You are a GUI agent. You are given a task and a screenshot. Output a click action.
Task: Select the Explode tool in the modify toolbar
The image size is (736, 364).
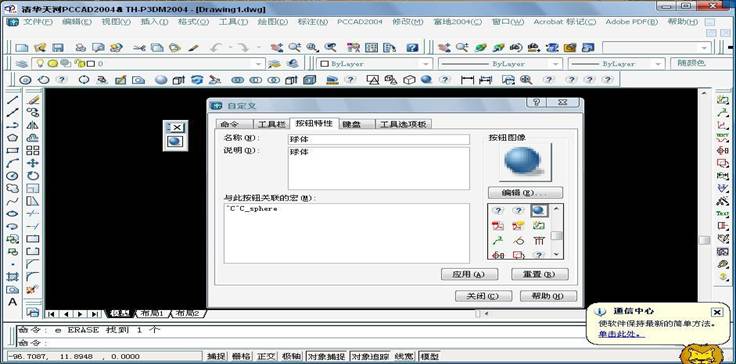32,289
